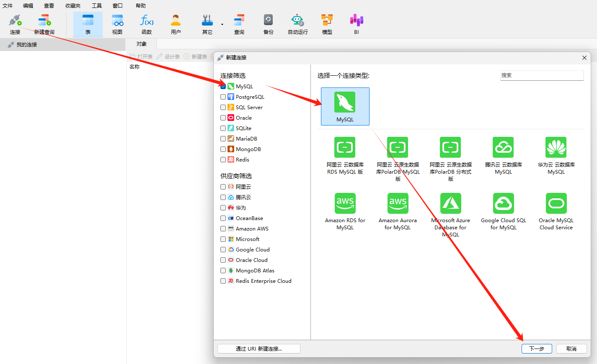Click the 取消 button
The height and width of the screenshot is (364, 597).
click(571, 349)
